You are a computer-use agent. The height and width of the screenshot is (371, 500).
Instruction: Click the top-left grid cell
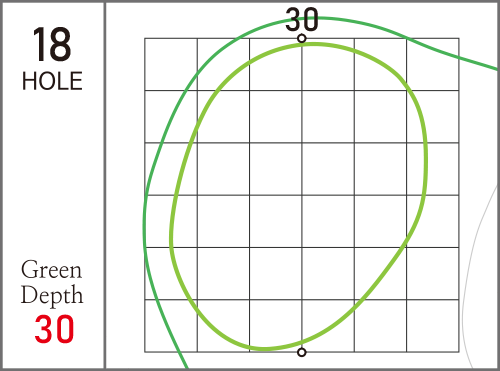[171, 64]
